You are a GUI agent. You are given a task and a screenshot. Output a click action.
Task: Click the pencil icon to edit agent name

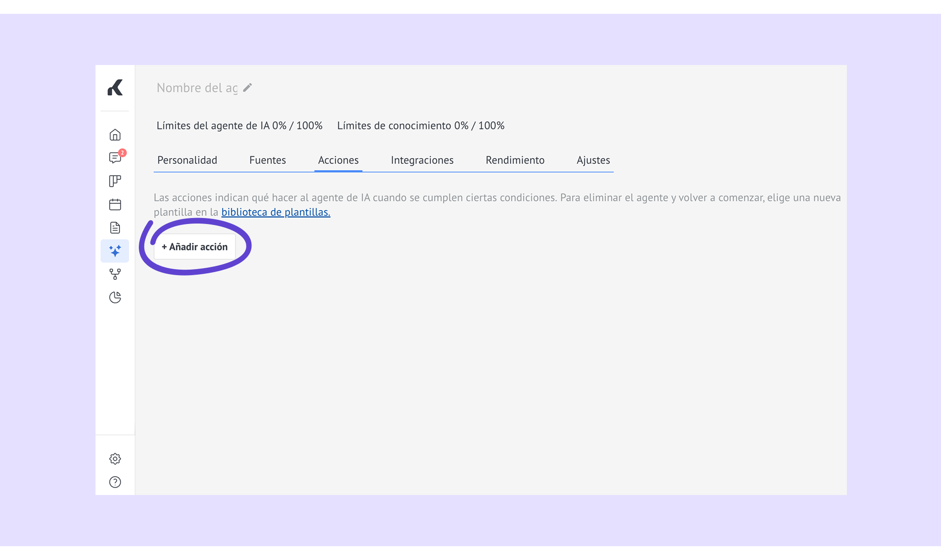[248, 88]
